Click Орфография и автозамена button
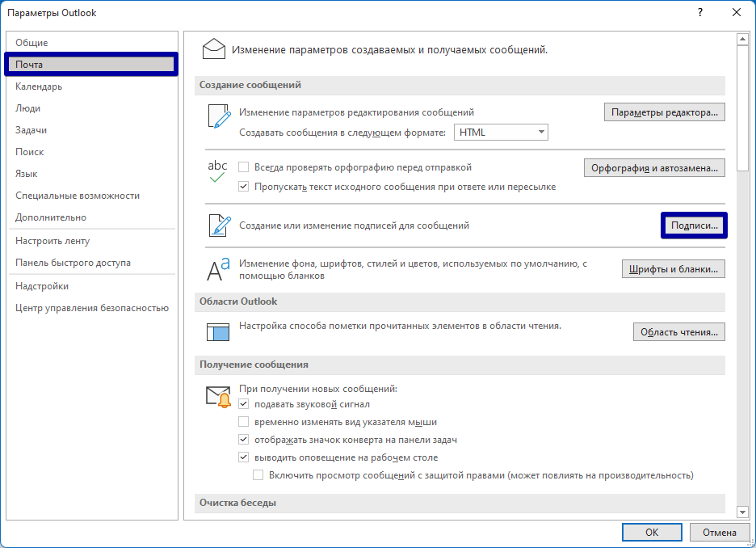The image size is (756, 548). [654, 168]
